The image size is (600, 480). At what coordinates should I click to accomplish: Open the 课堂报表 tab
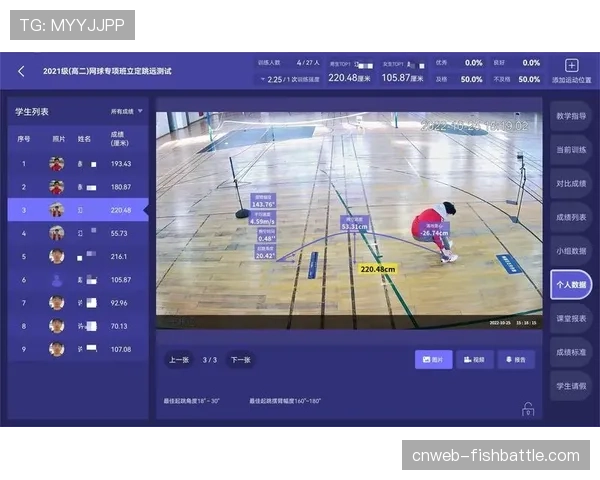(571, 318)
